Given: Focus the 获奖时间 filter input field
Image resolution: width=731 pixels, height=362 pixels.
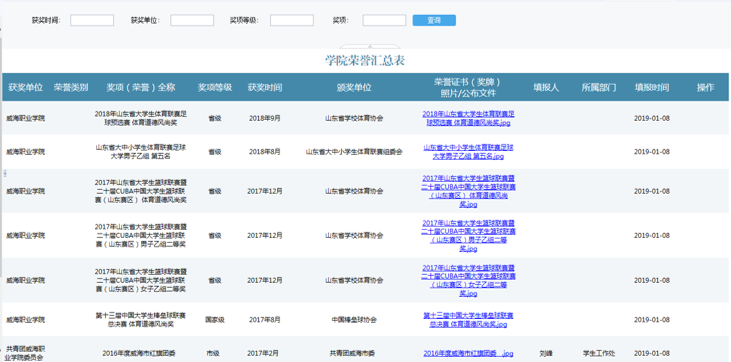Looking at the screenshot, I should coord(92,20).
